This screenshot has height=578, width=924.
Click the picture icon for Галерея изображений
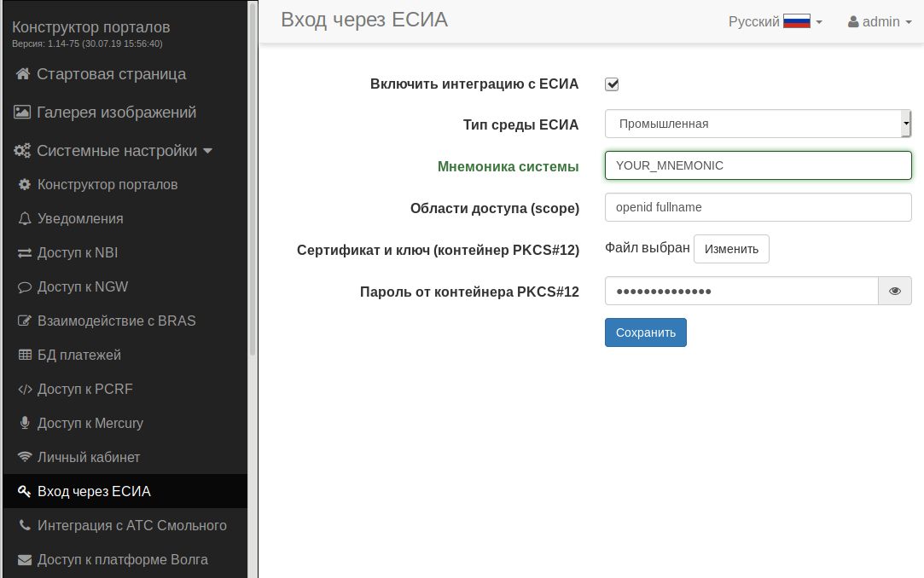[x=23, y=113]
